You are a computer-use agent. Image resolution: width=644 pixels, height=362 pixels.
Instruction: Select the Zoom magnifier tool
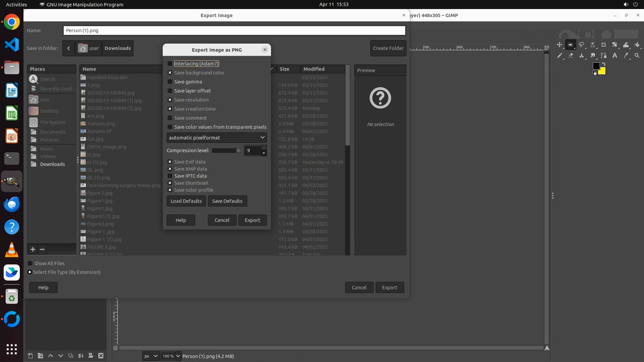(x=637, y=56)
